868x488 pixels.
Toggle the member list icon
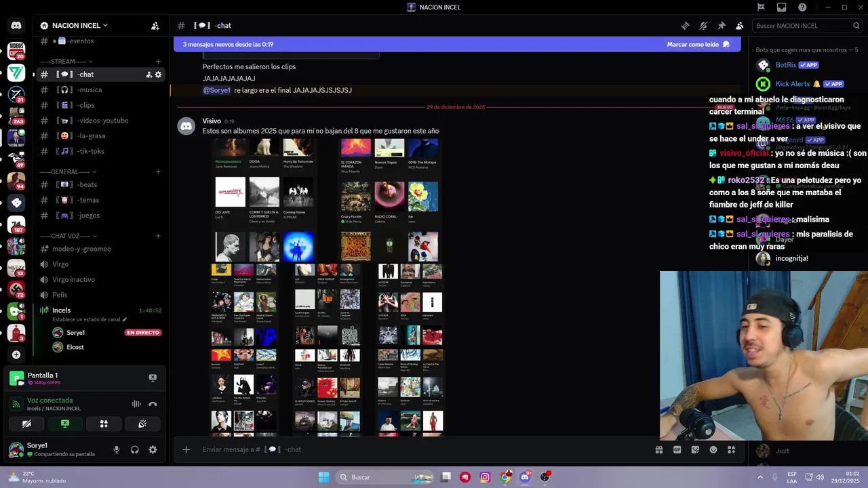739,26
